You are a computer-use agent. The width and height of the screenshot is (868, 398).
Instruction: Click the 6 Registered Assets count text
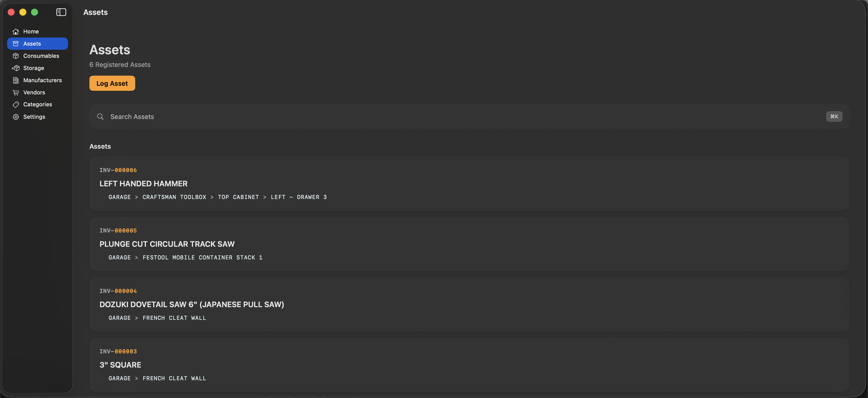pyautogui.click(x=120, y=65)
